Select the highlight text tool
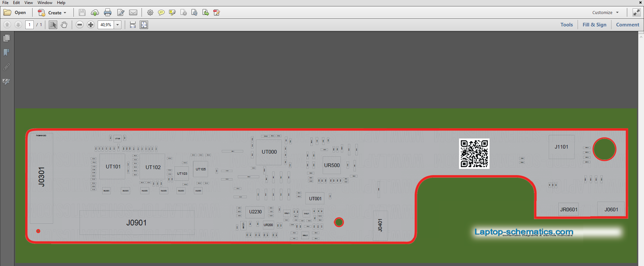The image size is (644, 266). [172, 13]
